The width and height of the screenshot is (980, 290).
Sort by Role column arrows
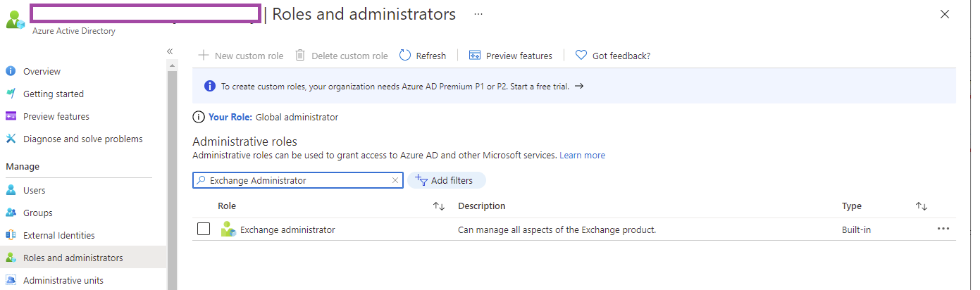[x=439, y=206]
